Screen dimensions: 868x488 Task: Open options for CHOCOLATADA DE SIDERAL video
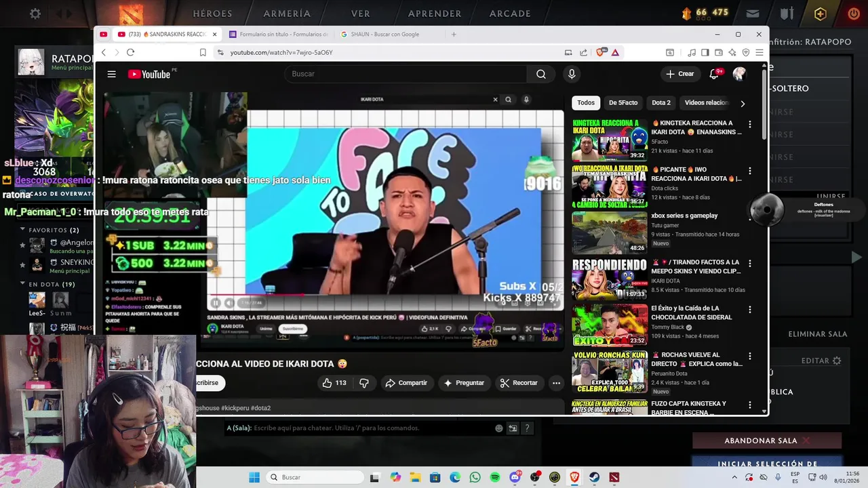click(x=749, y=310)
